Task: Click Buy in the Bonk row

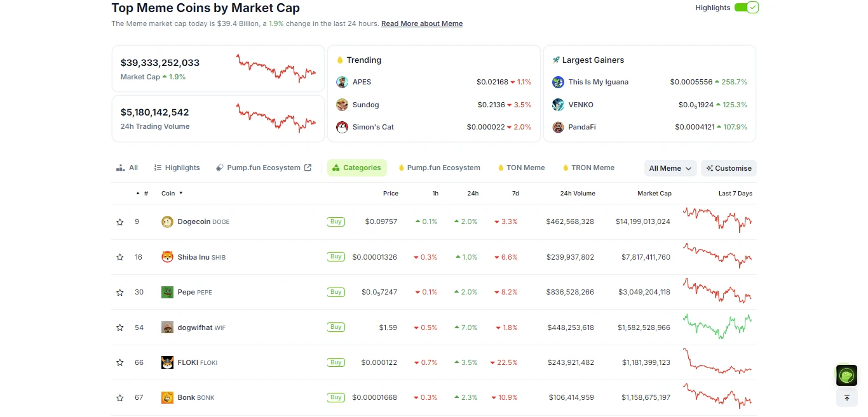Action: pyautogui.click(x=336, y=397)
